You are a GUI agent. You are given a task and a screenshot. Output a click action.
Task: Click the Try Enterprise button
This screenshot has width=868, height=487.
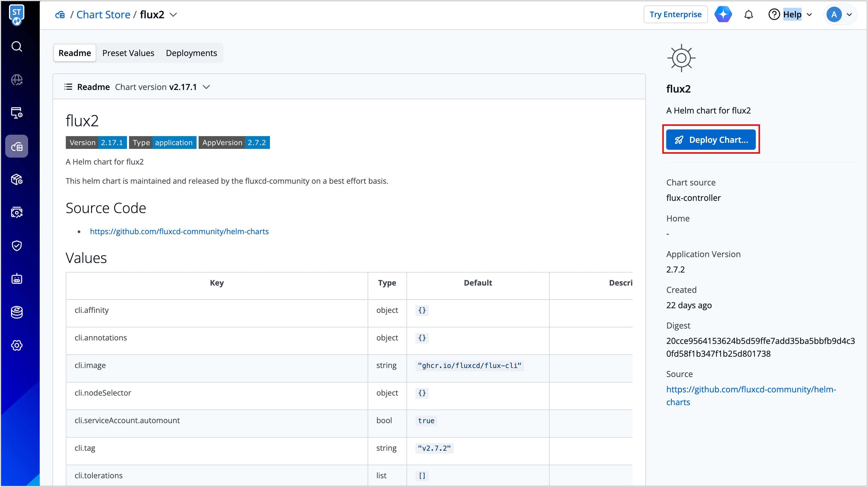click(x=675, y=15)
